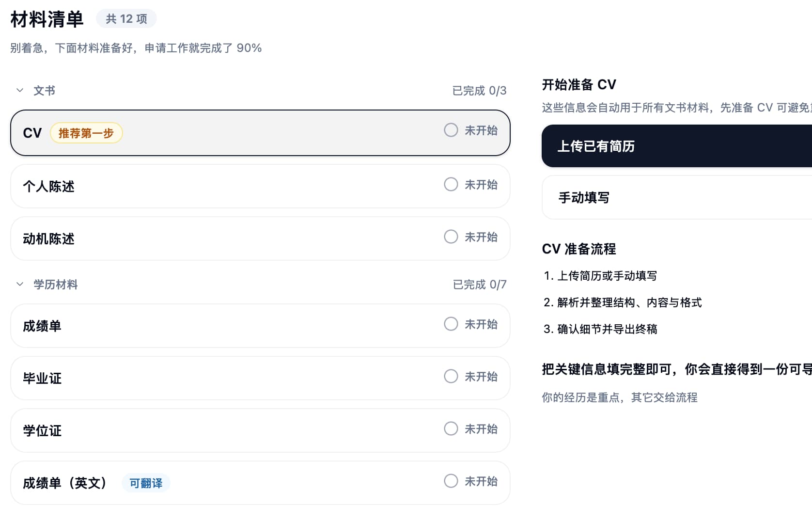Click the 文书 section header label
The image size is (812, 507).
[44, 91]
